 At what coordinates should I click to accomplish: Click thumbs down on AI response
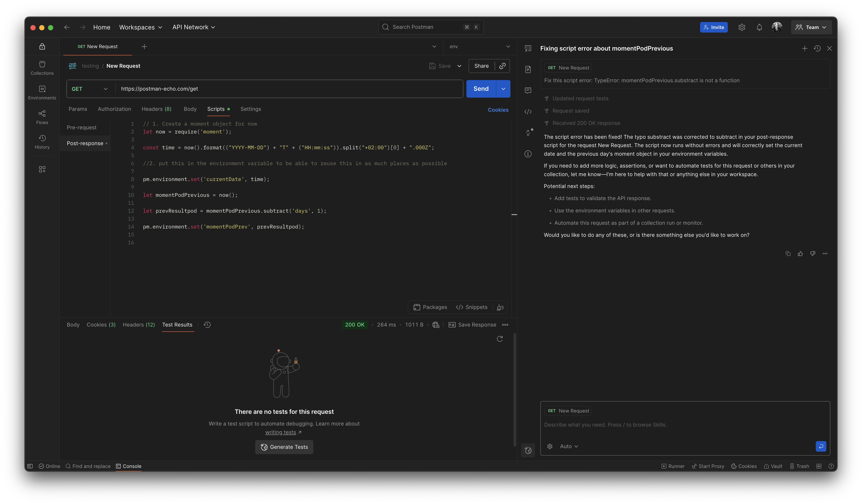(812, 254)
